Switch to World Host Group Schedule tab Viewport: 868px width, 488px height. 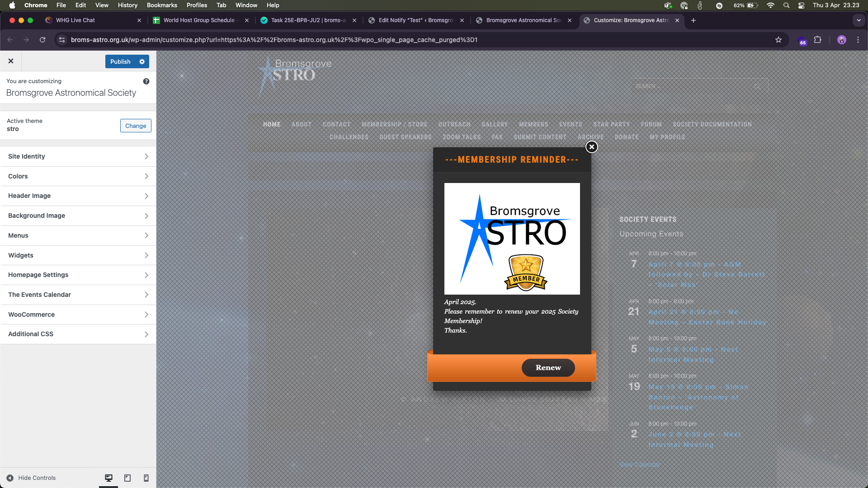click(199, 20)
